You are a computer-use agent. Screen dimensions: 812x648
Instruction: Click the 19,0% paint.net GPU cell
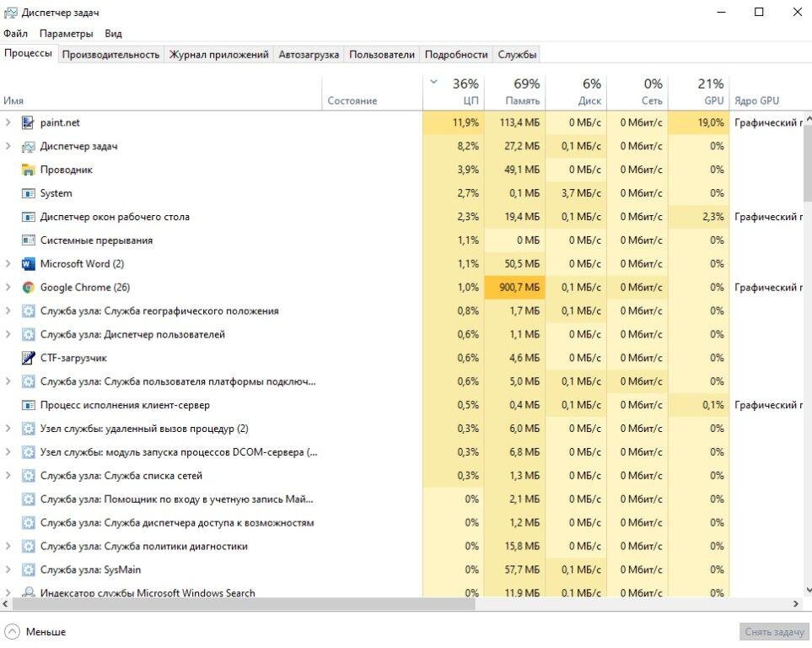tap(698, 123)
